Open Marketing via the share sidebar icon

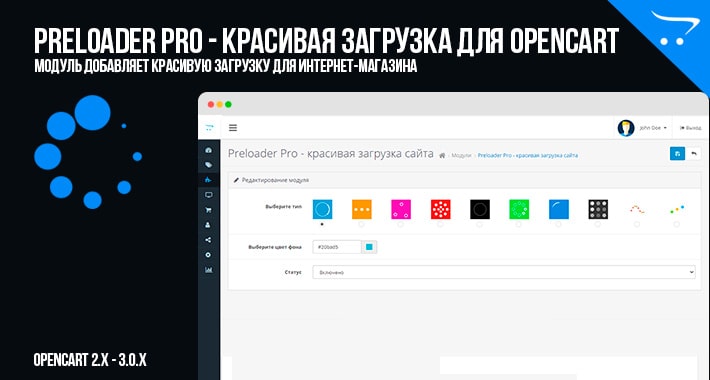(x=208, y=240)
